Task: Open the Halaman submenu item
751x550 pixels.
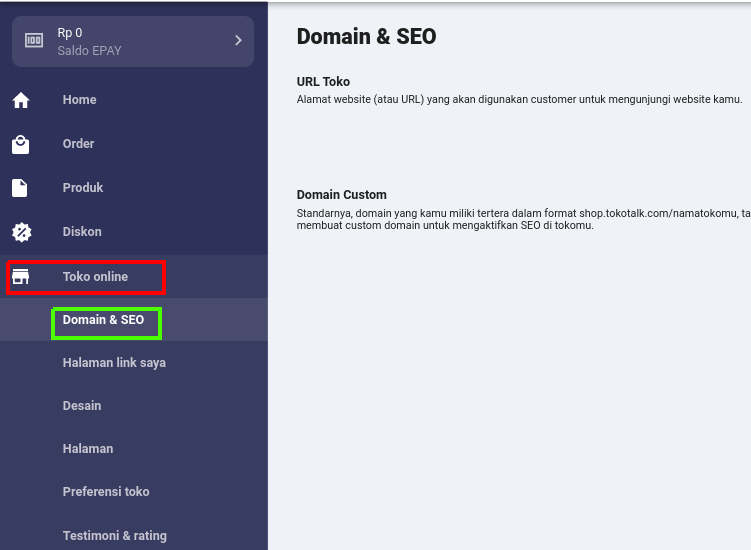Action: point(88,449)
